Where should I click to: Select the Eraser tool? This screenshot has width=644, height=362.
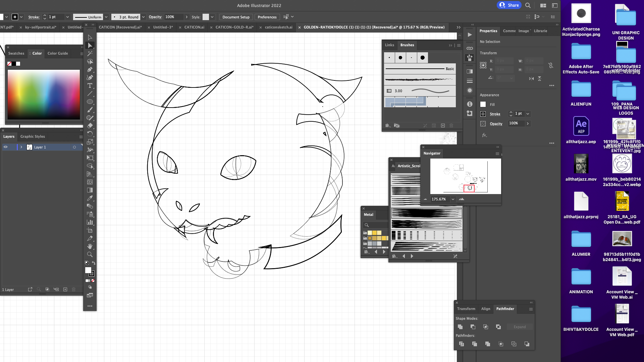coord(90,126)
